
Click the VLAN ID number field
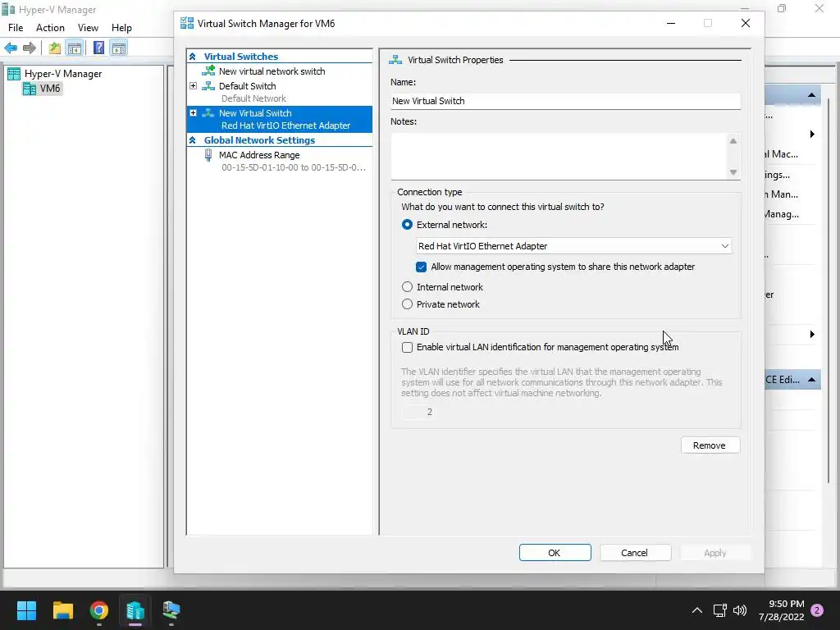pyautogui.click(x=418, y=412)
